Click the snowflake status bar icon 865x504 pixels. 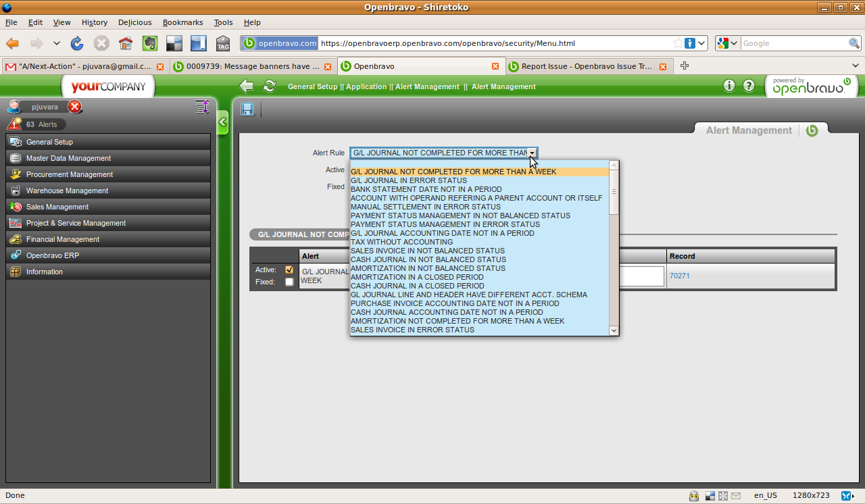coord(722,496)
